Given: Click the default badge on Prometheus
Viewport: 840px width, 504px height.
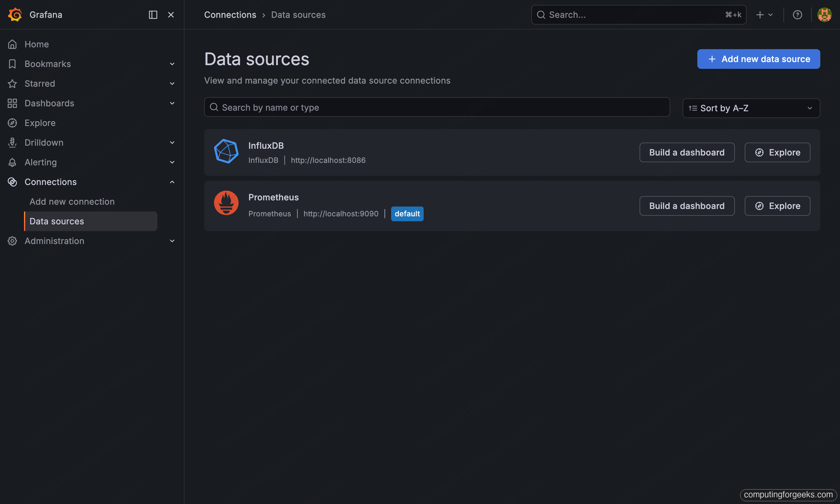Looking at the screenshot, I should [x=407, y=214].
